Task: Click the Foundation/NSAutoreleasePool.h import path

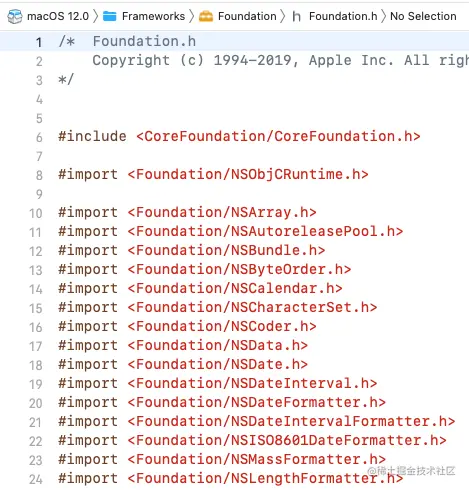Action: coord(265,231)
